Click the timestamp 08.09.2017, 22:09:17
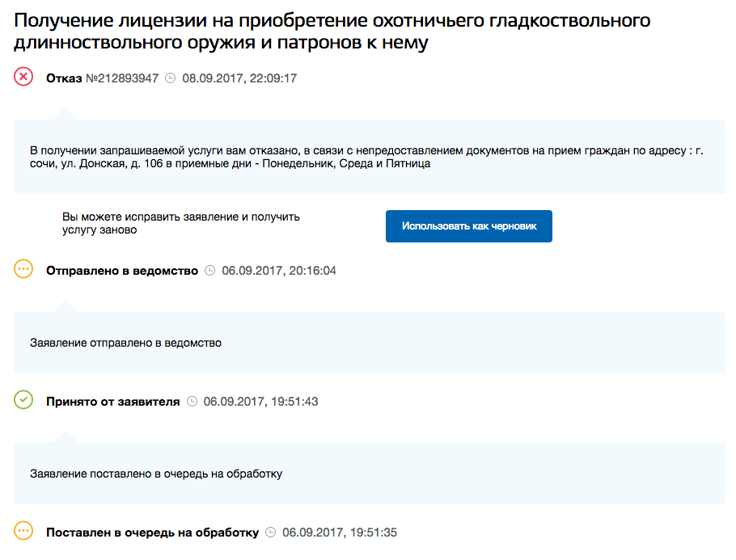 coord(239,78)
